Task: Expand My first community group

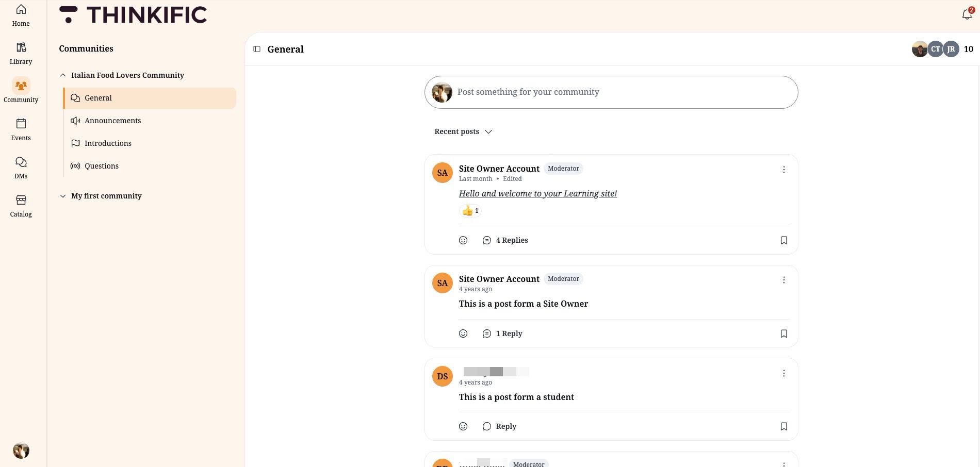Action: [x=63, y=196]
